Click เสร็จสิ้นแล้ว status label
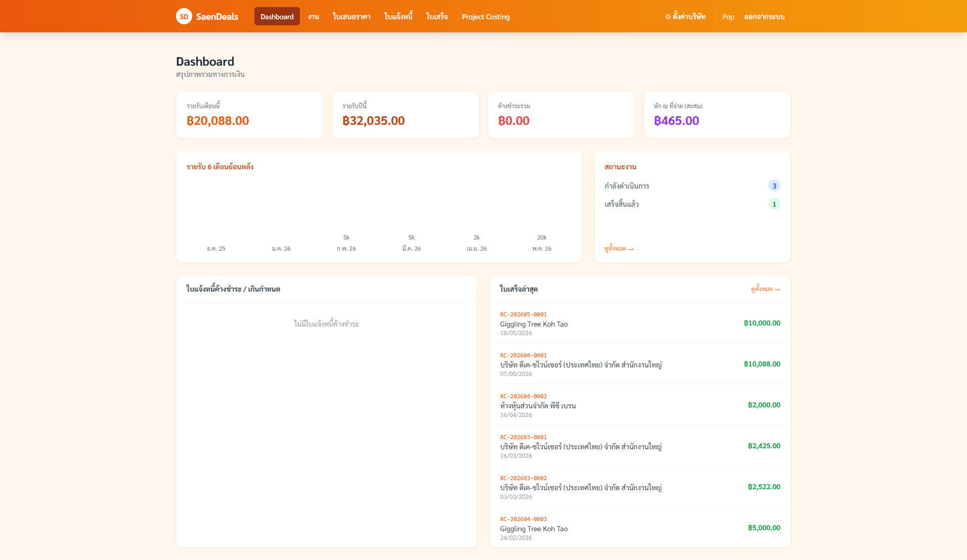 [x=622, y=204]
